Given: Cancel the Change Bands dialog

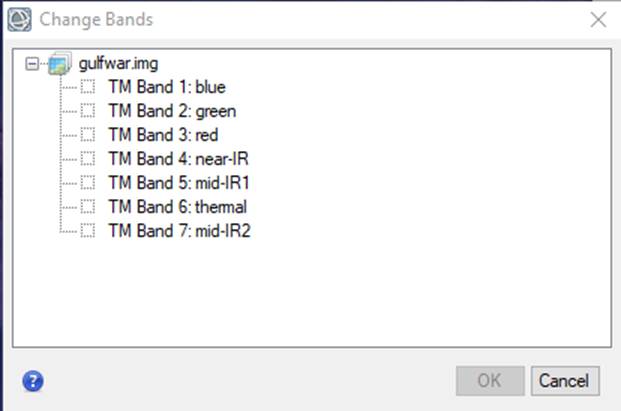Looking at the screenshot, I should coord(565,381).
